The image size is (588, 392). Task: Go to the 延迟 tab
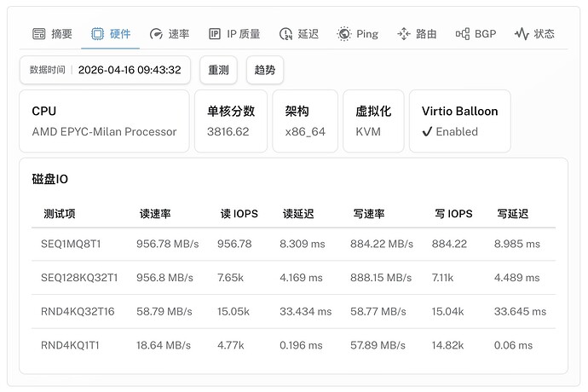[x=299, y=34]
